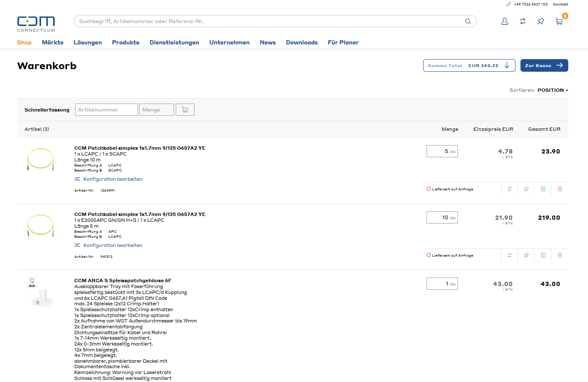Pin the E2000APC patch cable item
The width and height of the screenshot is (588, 382).
pos(526,255)
